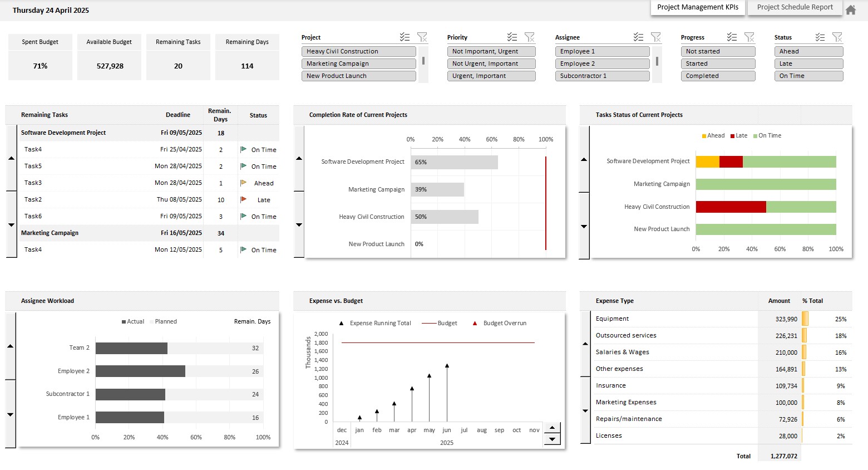Select Employee 1 in the Assignee slicer
The width and height of the screenshot is (868, 470).
pos(602,51)
